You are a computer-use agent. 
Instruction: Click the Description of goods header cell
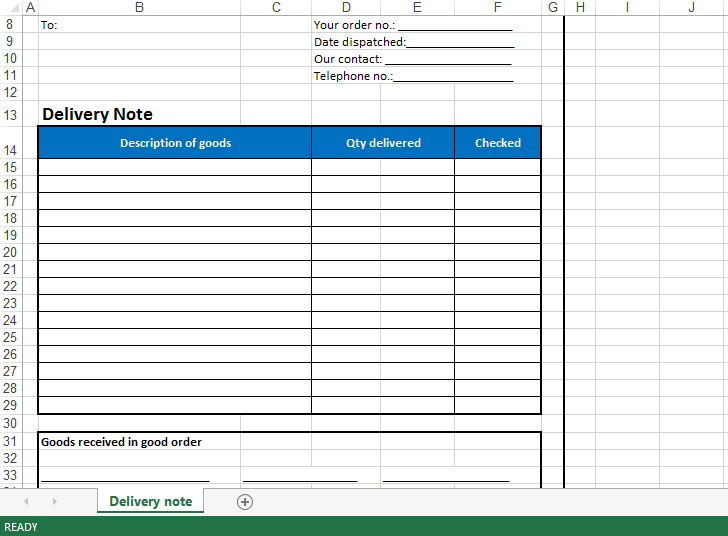click(175, 143)
